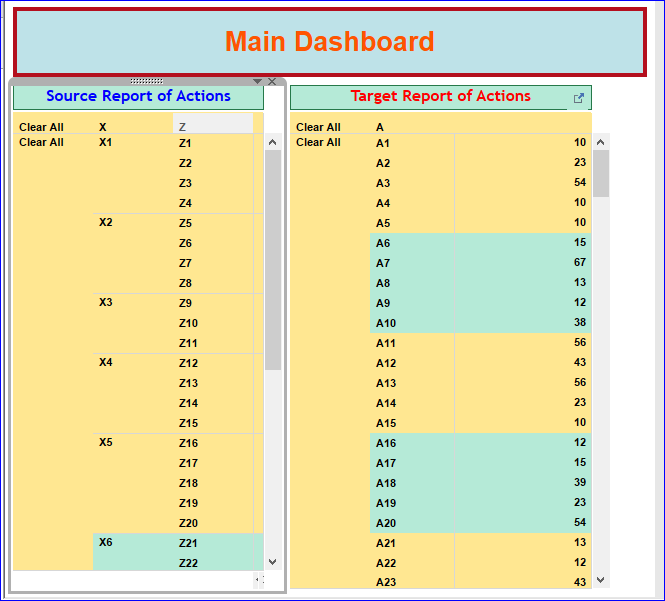The height and width of the screenshot is (601, 665).
Task: Select the Z11 cell
Action: click(x=188, y=343)
